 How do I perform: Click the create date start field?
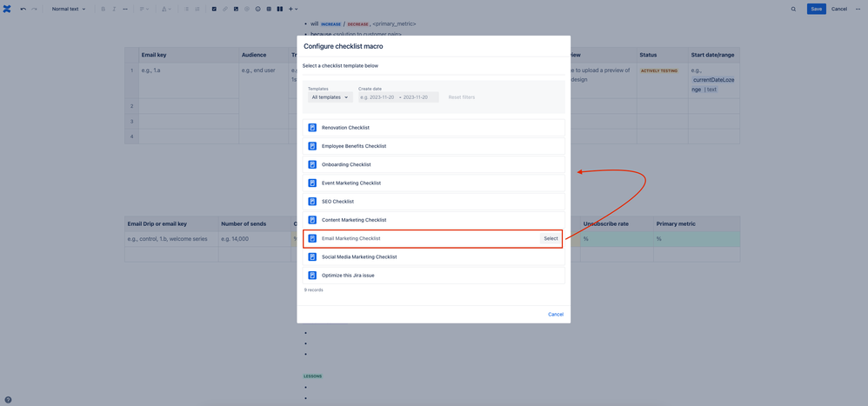pyautogui.click(x=377, y=97)
